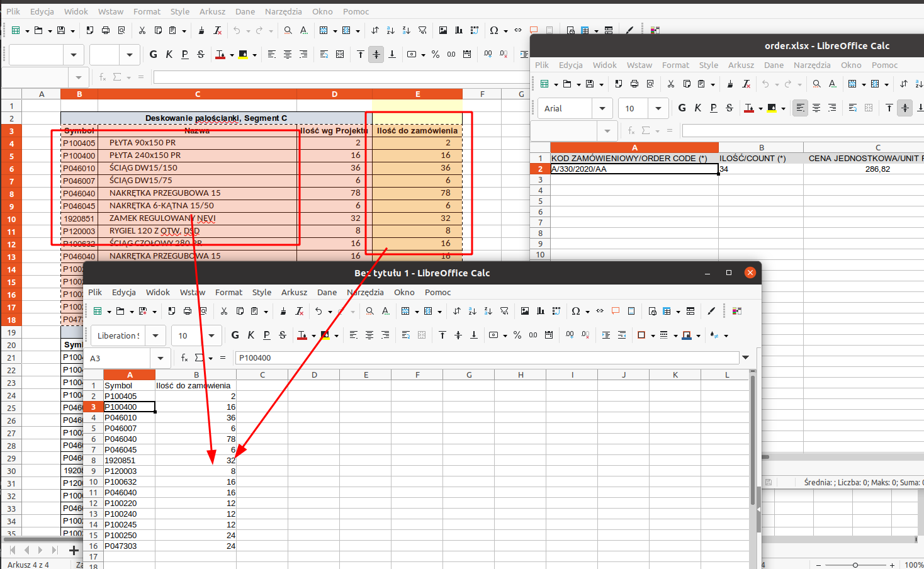924x569 pixels.
Task: Adjust the zoom slider at bottom right
Action: [x=856, y=564]
